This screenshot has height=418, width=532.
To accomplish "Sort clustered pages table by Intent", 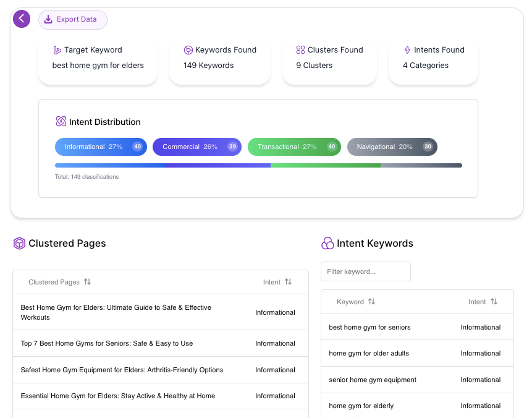I will coord(288,282).
